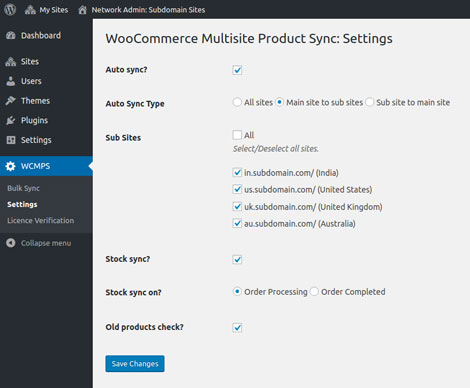Click the WCMPS gear icon

point(11,166)
